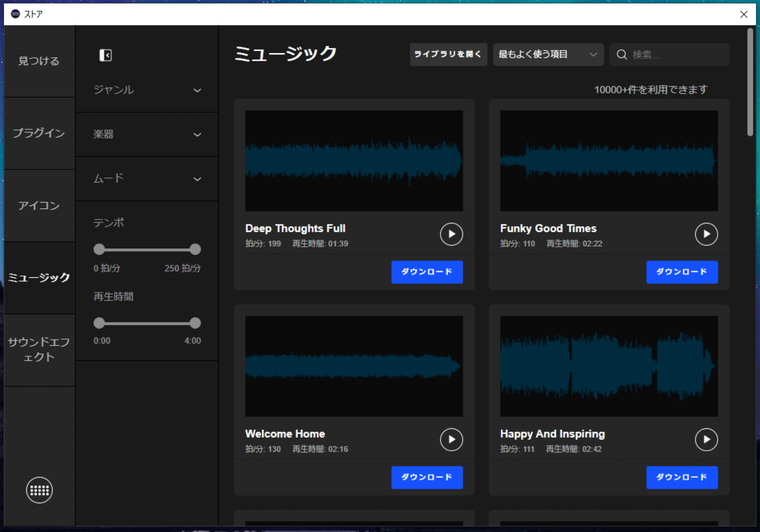760x532 pixels.
Task: Download the Deep Thoughts Full track
Action: (427, 272)
